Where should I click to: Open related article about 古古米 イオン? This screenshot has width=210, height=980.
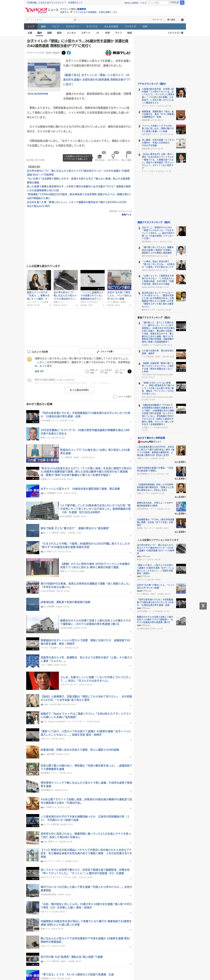tap(77, 204)
